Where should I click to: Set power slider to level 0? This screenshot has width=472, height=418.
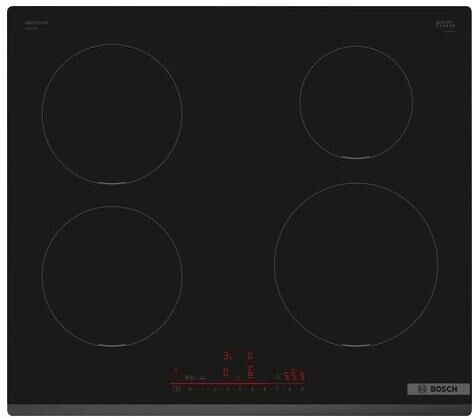190,389
